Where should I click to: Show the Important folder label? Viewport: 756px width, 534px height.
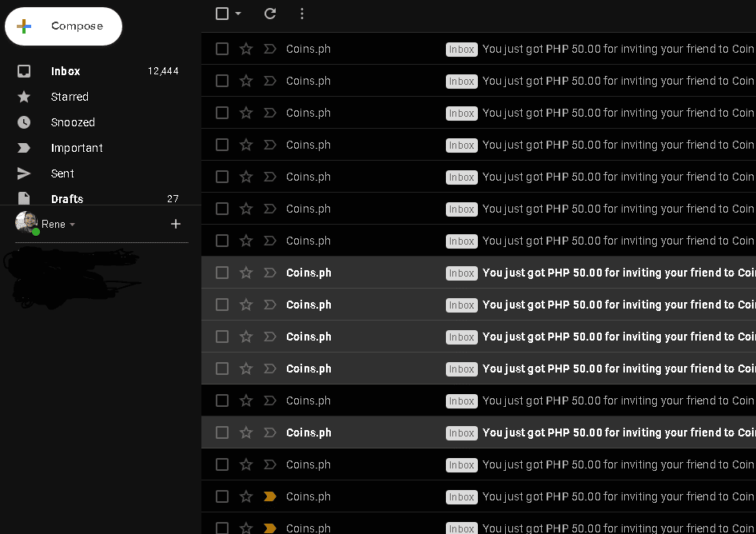pyautogui.click(x=77, y=148)
